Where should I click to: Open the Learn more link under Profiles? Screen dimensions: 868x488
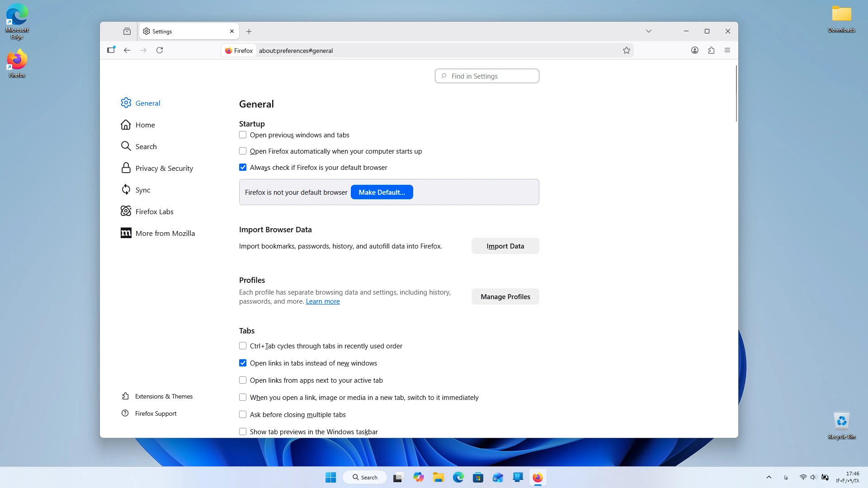click(x=323, y=301)
